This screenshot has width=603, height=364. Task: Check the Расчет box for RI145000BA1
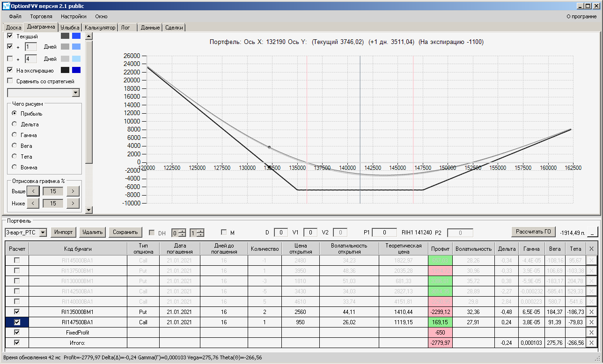(17, 260)
